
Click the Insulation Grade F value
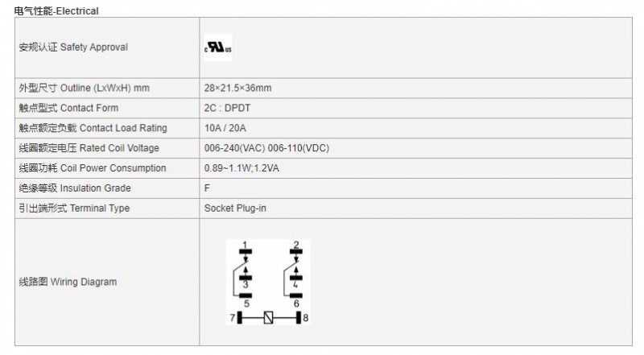point(207,188)
